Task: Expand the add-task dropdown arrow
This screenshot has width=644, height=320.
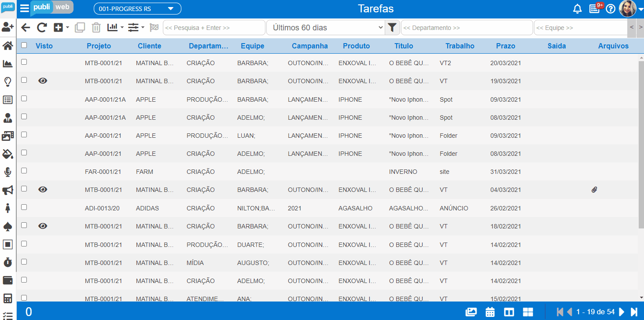Action: (67, 27)
